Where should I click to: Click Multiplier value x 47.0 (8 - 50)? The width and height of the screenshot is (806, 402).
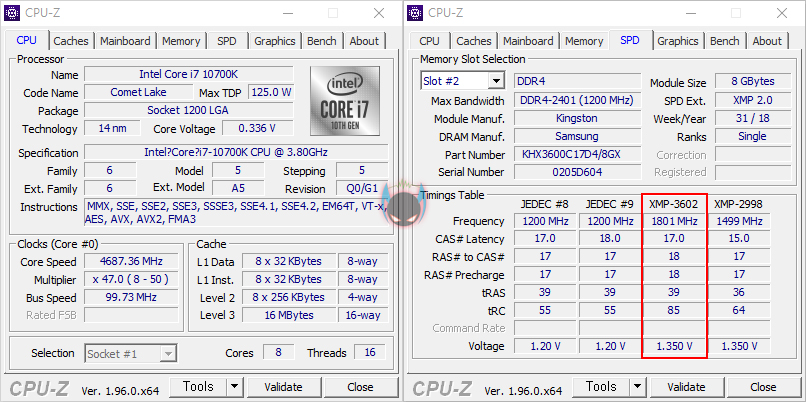coord(131,279)
